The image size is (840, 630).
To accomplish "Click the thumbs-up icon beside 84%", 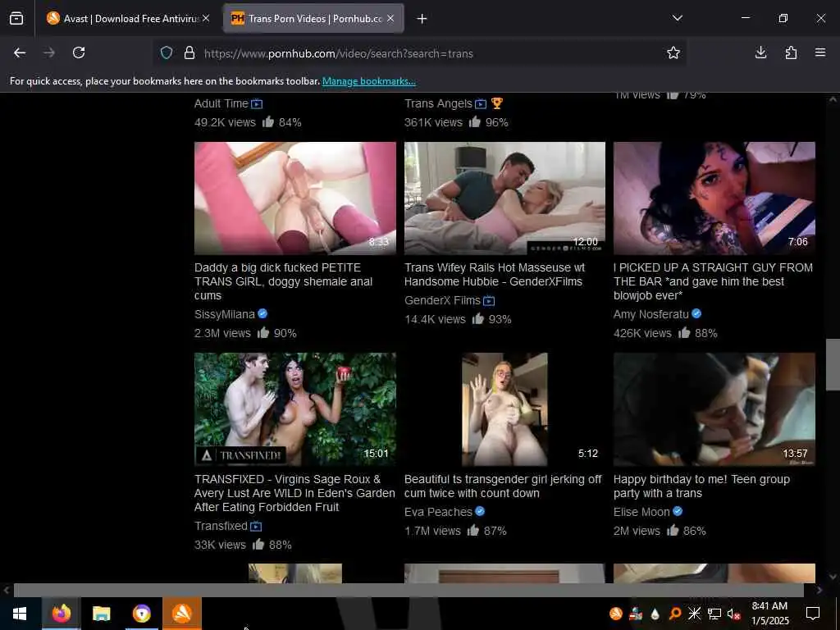I will pyautogui.click(x=268, y=121).
